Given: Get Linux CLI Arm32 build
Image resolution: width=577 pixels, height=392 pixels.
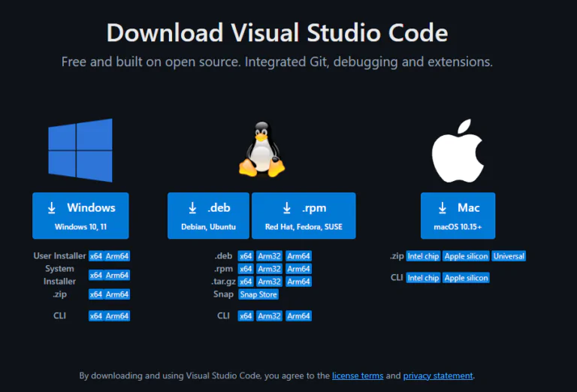Looking at the screenshot, I should 270,316.
